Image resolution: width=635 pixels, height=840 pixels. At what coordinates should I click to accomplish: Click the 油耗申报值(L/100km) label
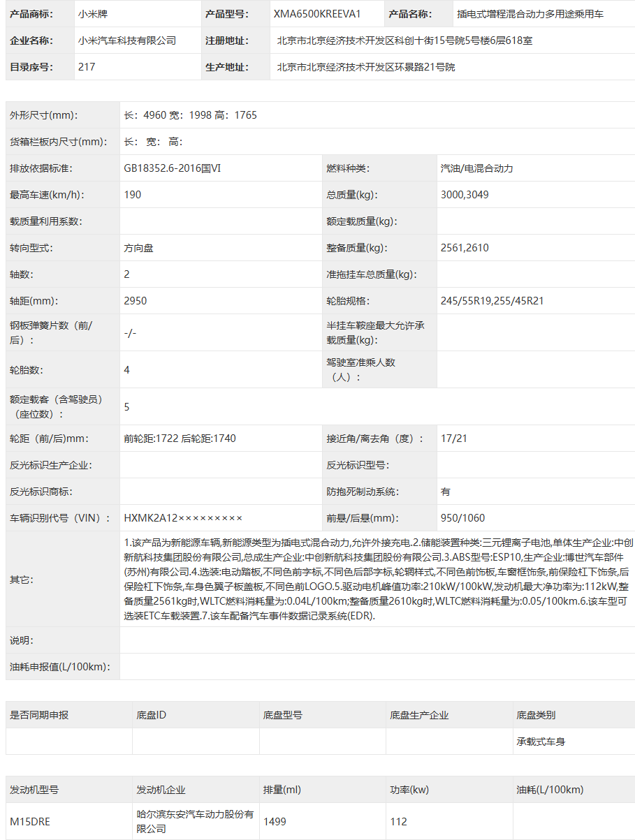[60, 667]
